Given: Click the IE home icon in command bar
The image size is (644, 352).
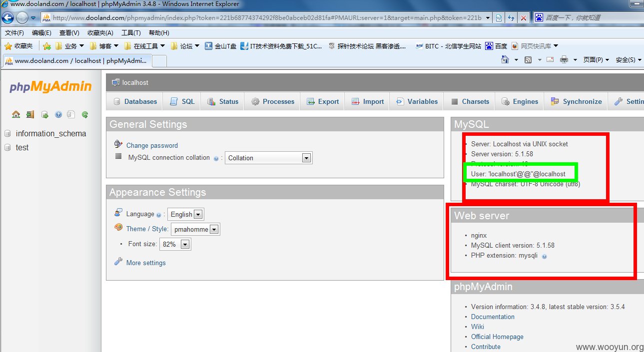Looking at the screenshot, I should point(505,60).
